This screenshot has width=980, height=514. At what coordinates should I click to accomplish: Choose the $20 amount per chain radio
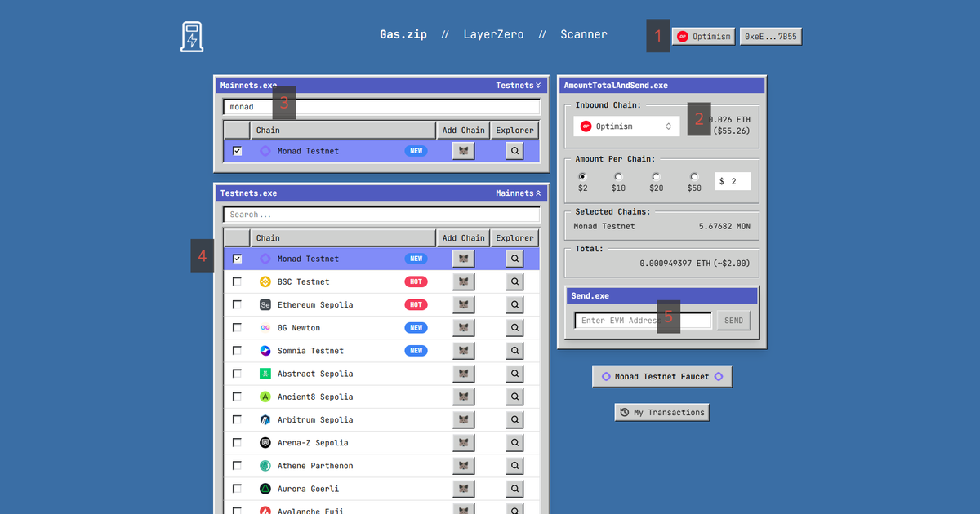(x=656, y=176)
